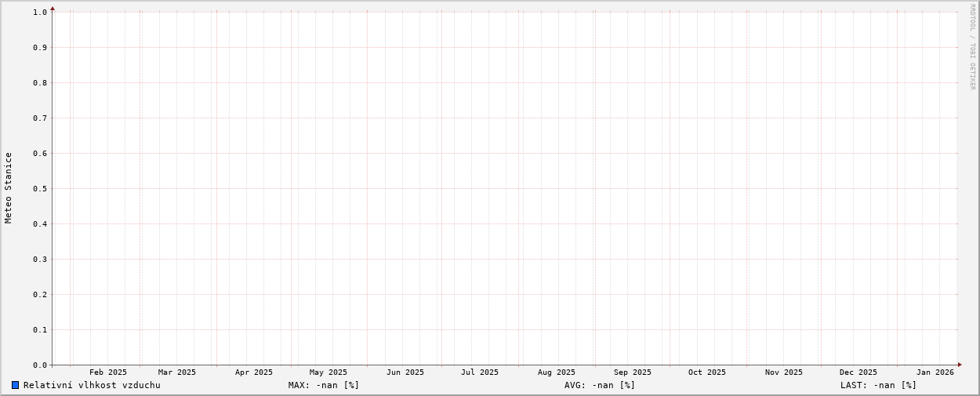Click the RRDTOOL / TOBI OETIKER watermark
The width and height of the screenshot is (980, 396).
tap(972, 47)
